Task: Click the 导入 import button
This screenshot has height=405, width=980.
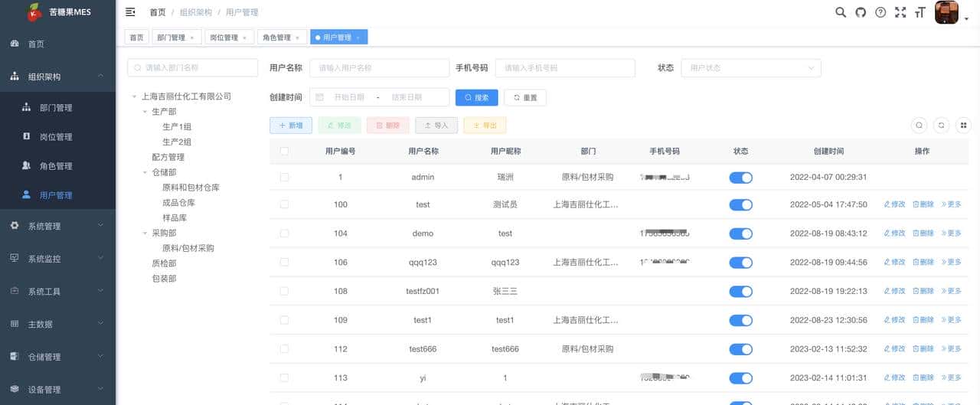Action: (x=436, y=125)
